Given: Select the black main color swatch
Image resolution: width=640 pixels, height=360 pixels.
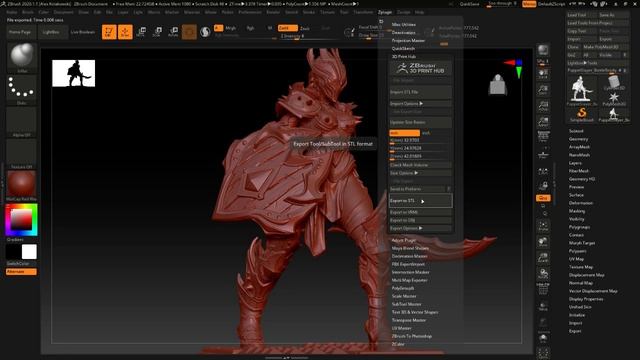Looking at the screenshot, I should pyautogui.click(x=14, y=252).
